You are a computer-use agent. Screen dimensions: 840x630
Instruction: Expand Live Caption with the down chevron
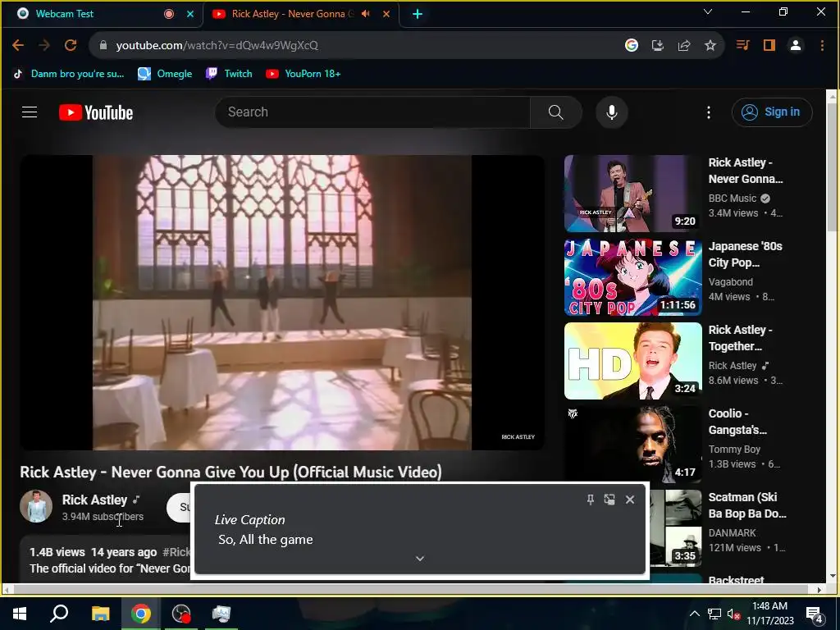click(420, 559)
